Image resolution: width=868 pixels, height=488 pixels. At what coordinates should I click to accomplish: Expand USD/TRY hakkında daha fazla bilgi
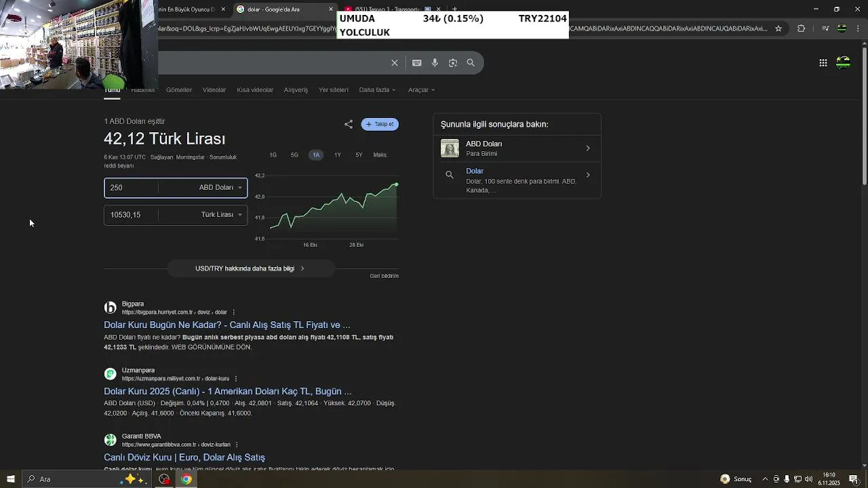pyautogui.click(x=251, y=268)
